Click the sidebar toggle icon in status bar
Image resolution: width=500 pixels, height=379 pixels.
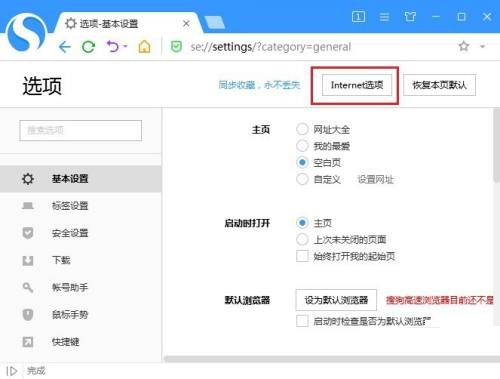(12, 371)
